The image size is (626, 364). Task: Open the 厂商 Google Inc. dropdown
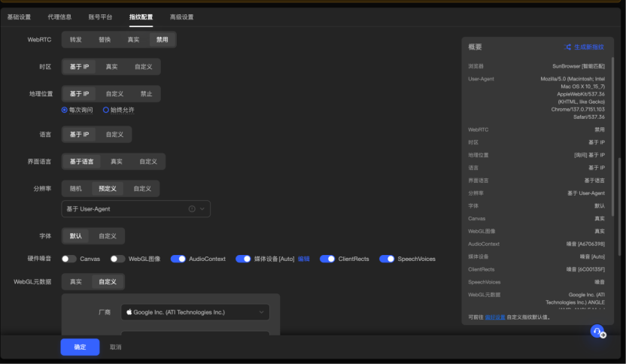tap(195, 311)
